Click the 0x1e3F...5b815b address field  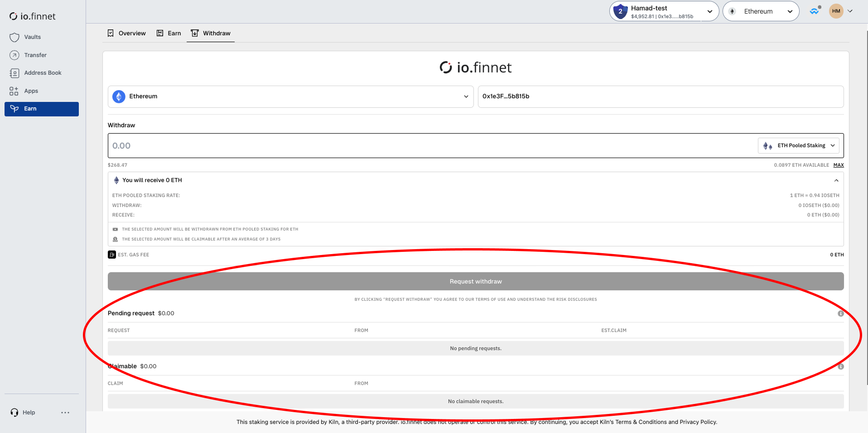click(661, 96)
